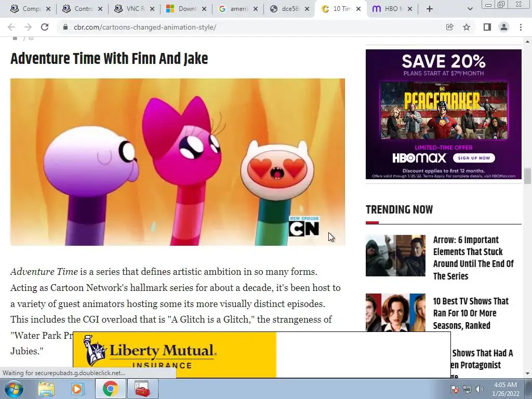Close the Downl tab

(x=204, y=9)
